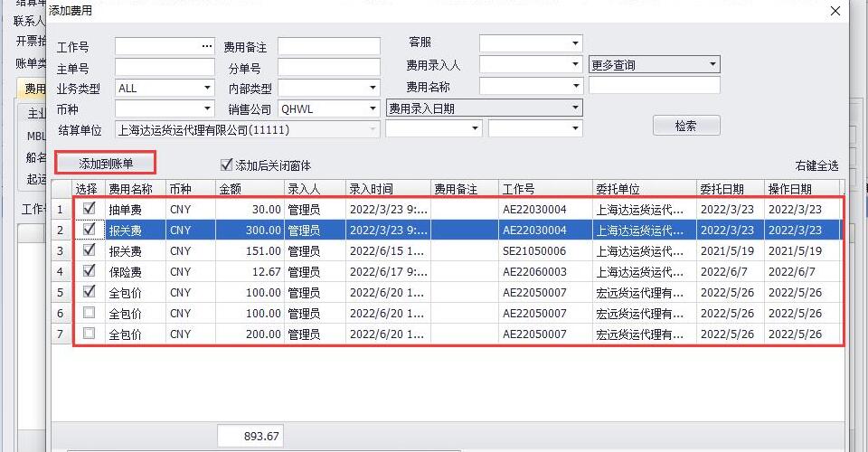Select row 3 报关费 151.00 entry
This screenshot has width=868, height=452.
click(x=125, y=251)
